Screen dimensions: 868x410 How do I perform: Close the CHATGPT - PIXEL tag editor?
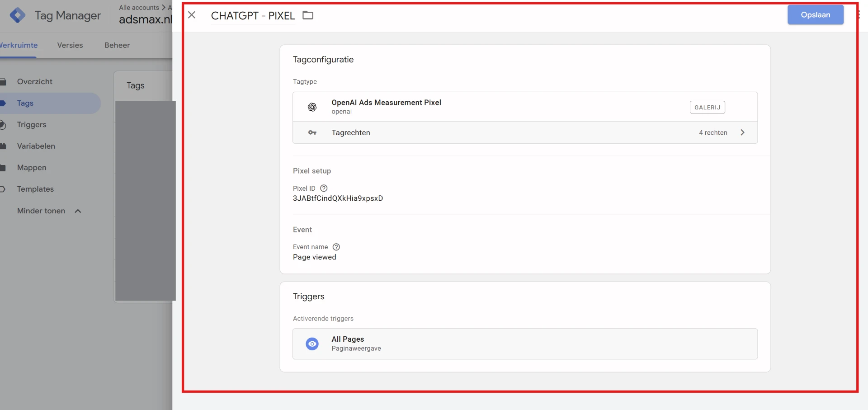pos(192,15)
